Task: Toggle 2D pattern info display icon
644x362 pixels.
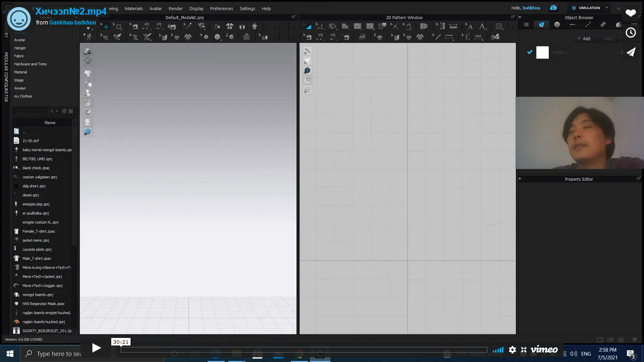Action: tap(307, 70)
